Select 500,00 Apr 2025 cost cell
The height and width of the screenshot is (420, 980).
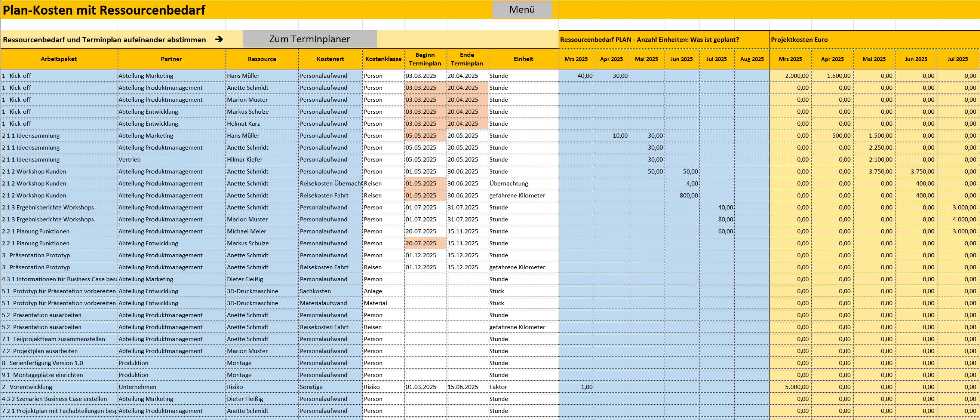pos(832,135)
